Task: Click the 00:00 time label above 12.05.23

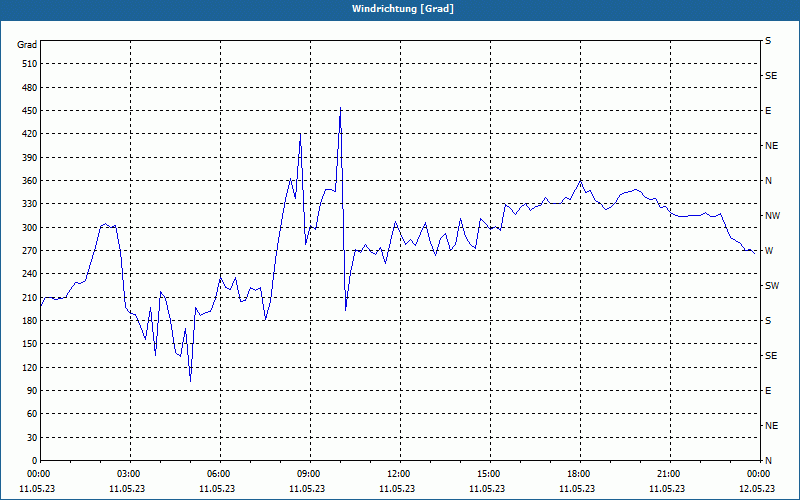Action: (757, 474)
